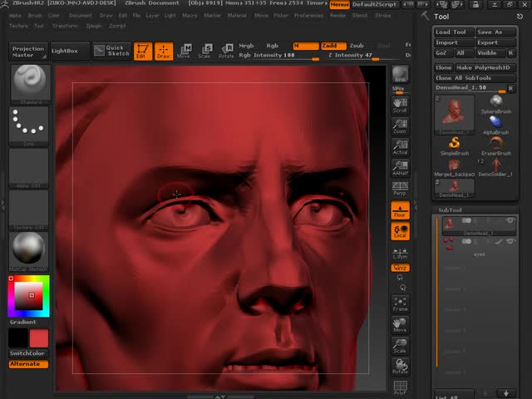Click the Actual size icon
This screenshot has height=399, width=532.
(x=401, y=148)
